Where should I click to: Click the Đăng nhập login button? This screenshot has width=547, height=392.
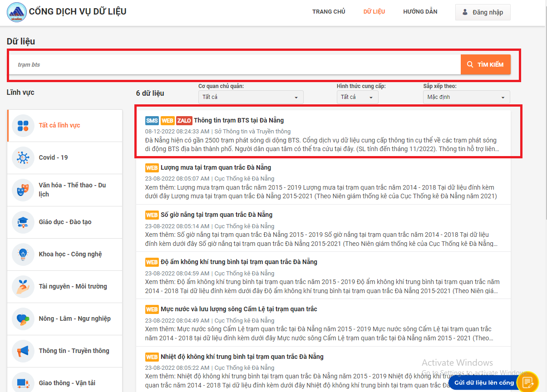[483, 12]
